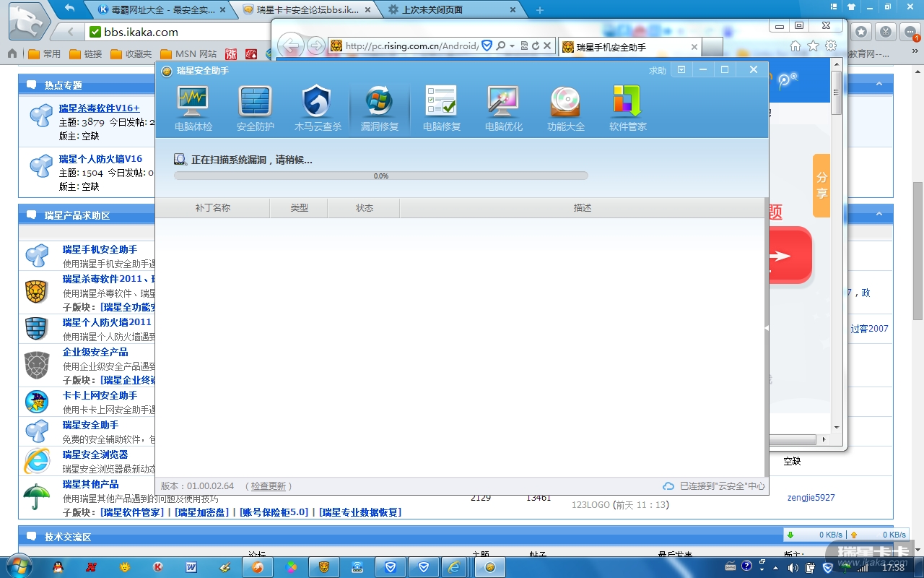Click the 类型 column header
This screenshot has height=578, width=924.
299,208
